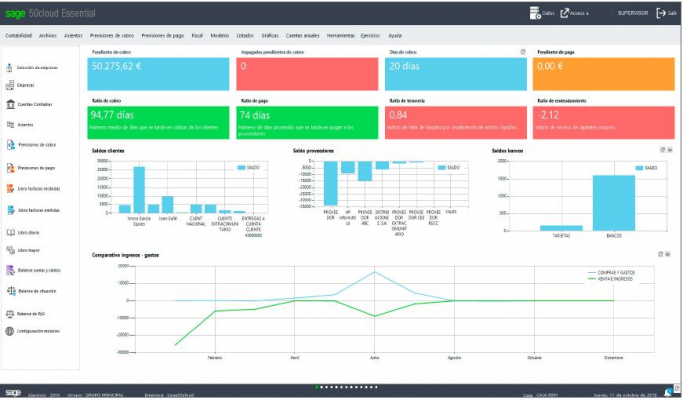
Task: Open the Fiscal menu
Action: click(x=197, y=36)
